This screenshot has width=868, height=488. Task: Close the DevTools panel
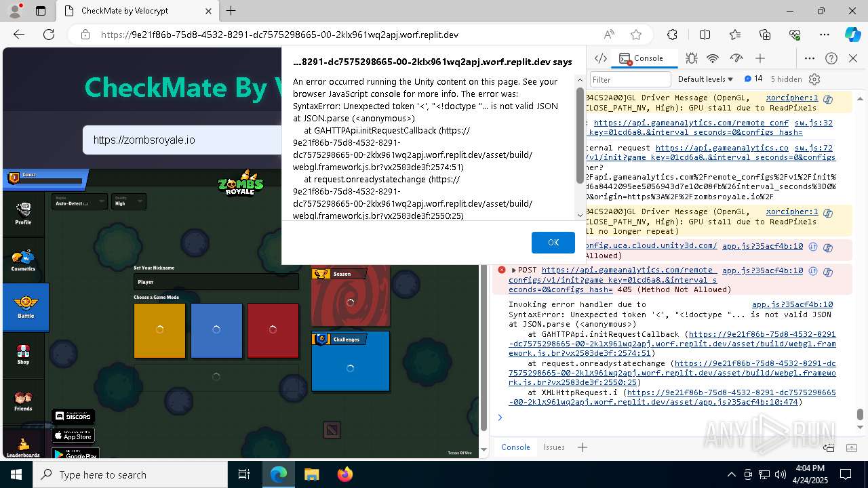853,58
